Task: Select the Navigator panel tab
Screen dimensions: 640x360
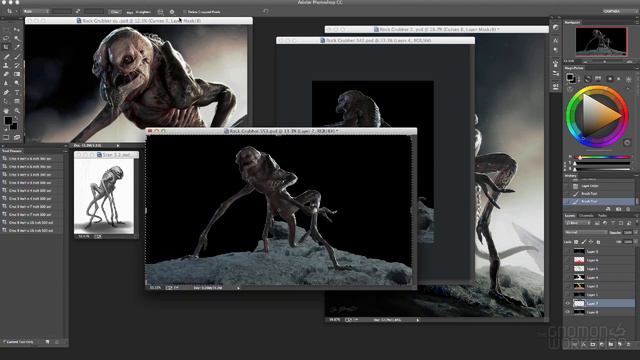Action: point(572,22)
